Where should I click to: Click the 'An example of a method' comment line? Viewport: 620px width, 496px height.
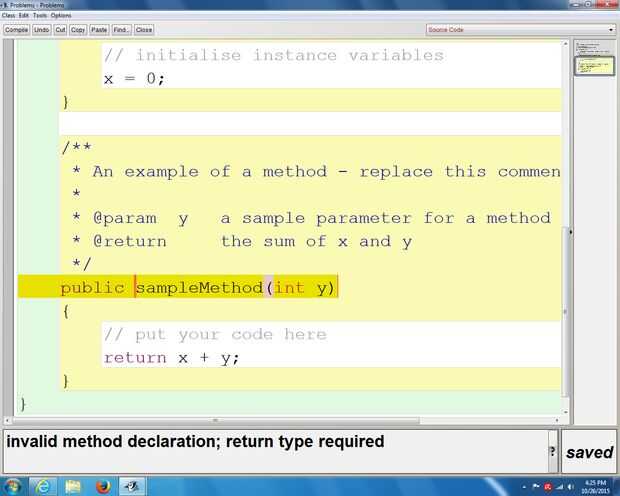coord(316,172)
